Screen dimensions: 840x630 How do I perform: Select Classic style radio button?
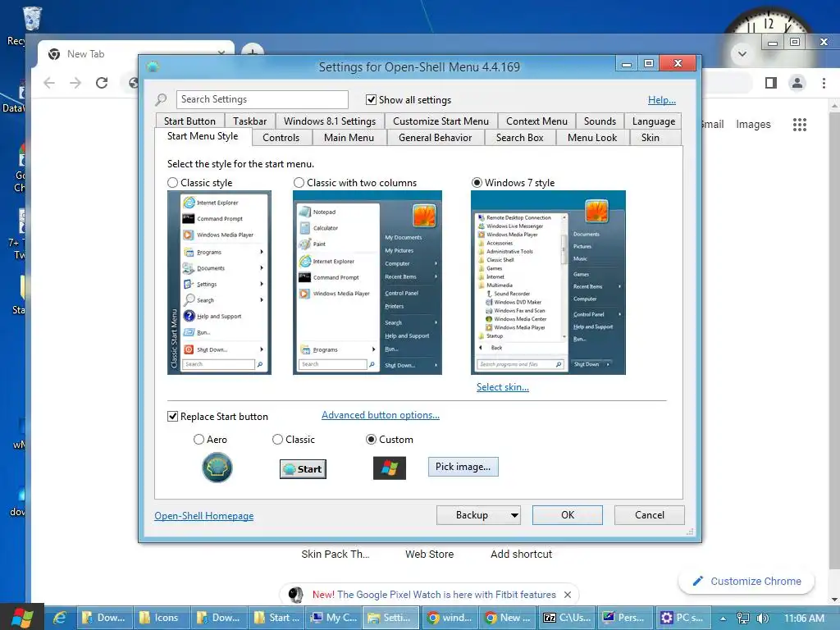[x=172, y=183]
